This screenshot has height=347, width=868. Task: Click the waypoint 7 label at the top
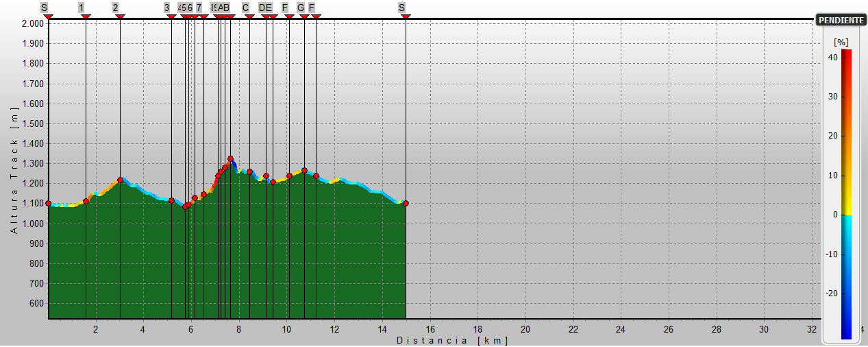(199, 8)
